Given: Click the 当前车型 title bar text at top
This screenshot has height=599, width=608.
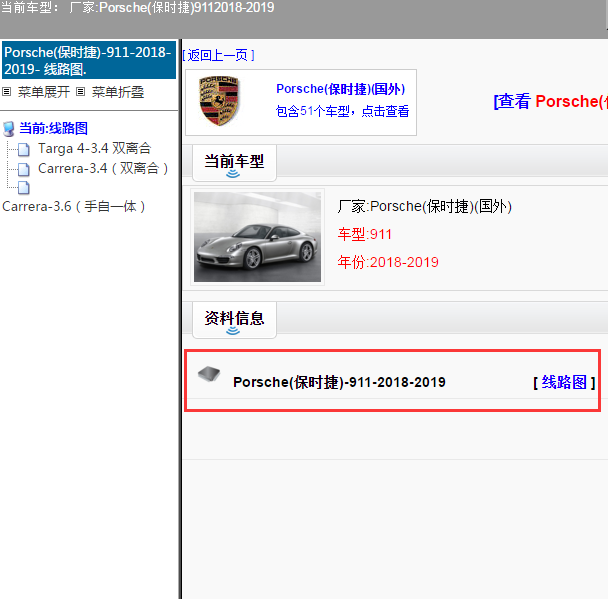Looking at the screenshot, I should coord(138,7).
